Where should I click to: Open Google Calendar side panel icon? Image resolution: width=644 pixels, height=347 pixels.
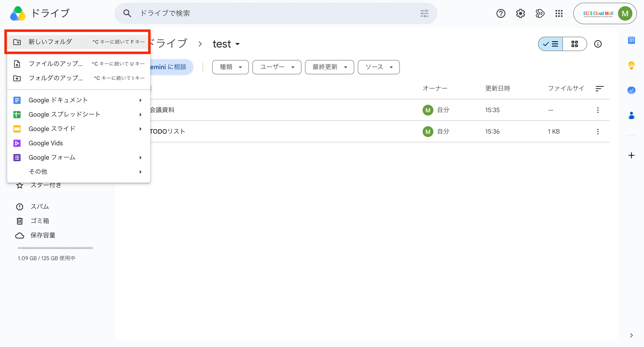coord(631,40)
